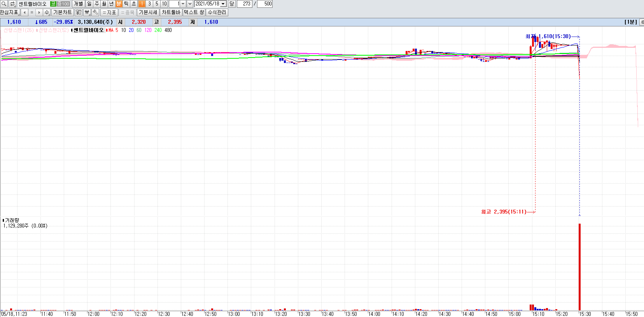The height and width of the screenshot is (317, 644).
Task: Open the custom interval combo dropdown arrow
Action: 183,4
